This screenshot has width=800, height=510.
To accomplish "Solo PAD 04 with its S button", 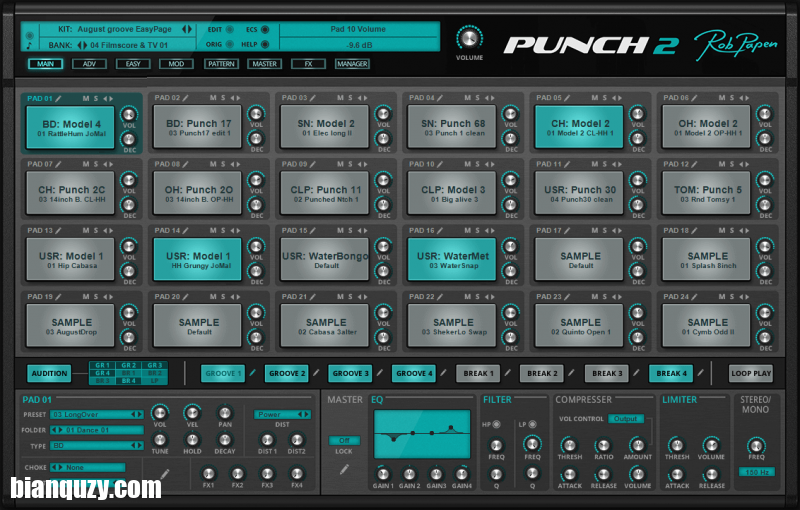I will click(x=478, y=97).
